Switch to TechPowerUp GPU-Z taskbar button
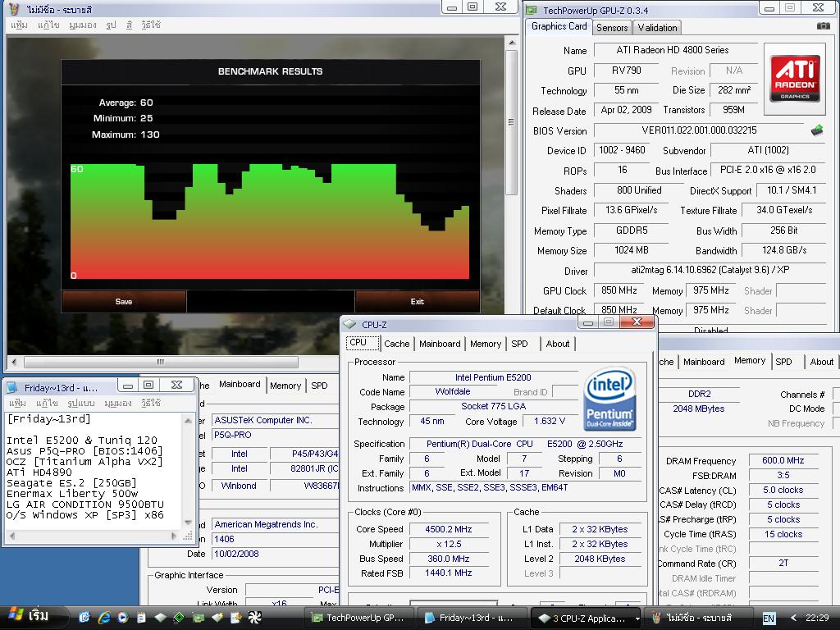Viewport: 840px width, 630px height. pos(359,618)
